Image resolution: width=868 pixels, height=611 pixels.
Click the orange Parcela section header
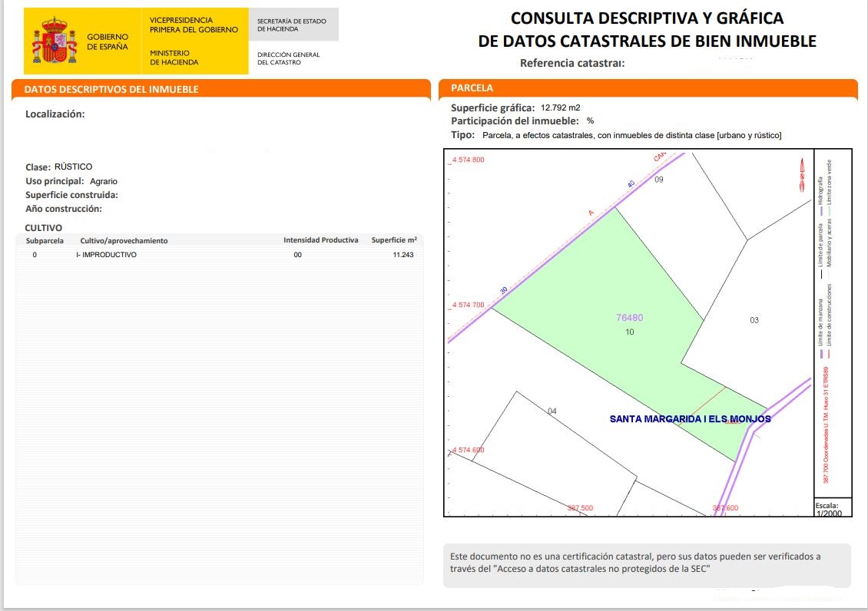pos(472,88)
